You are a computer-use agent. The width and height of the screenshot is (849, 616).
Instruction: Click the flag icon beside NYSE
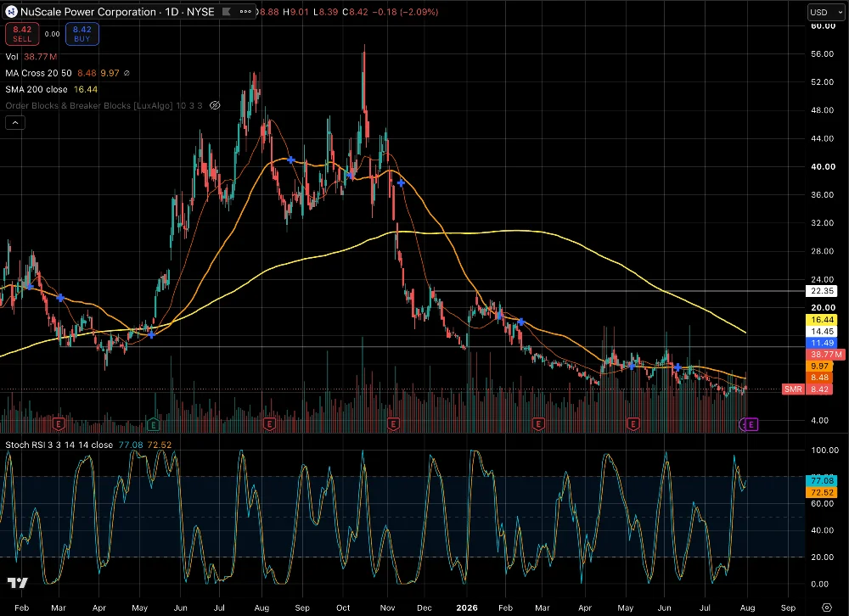coord(227,11)
